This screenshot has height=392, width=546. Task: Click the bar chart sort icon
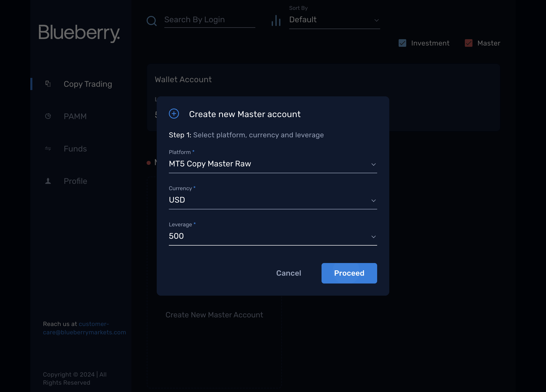coord(276,20)
